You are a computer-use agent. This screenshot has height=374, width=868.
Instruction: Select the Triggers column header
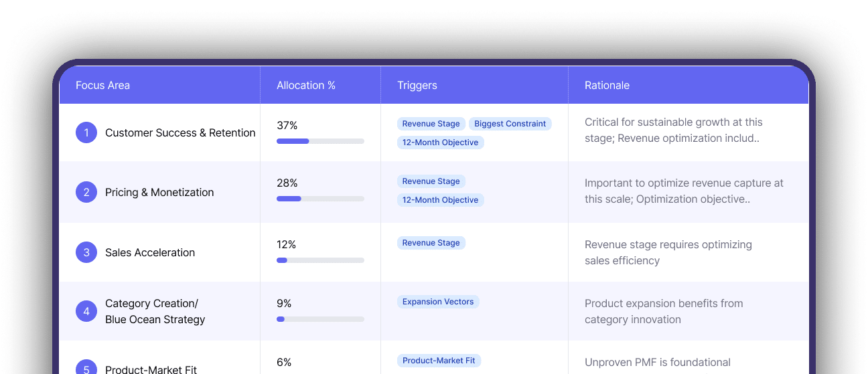pos(417,85)
